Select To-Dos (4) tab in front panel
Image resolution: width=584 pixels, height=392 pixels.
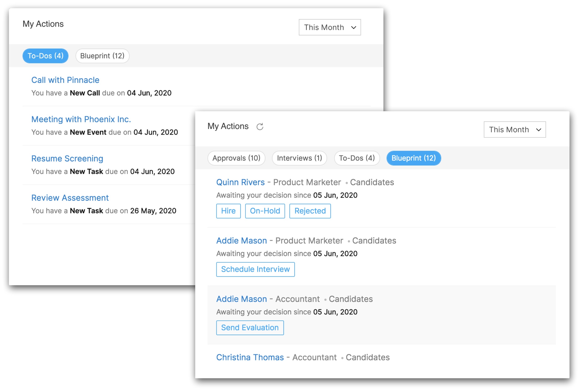tap(357, 158)
